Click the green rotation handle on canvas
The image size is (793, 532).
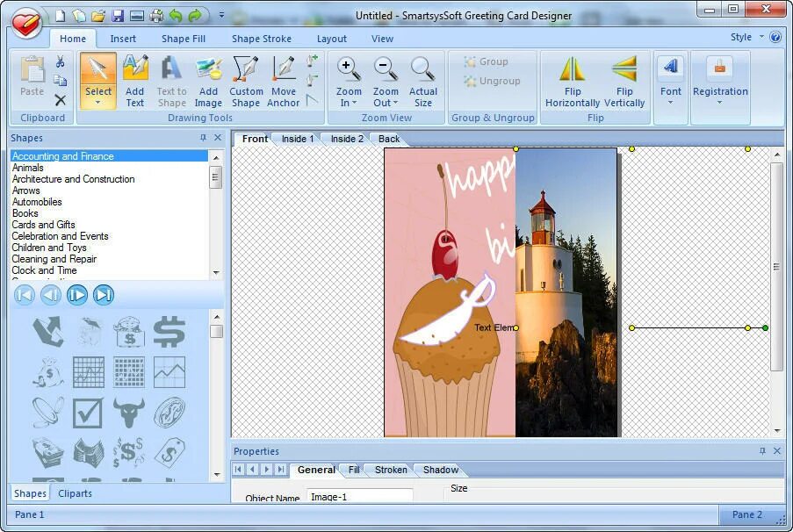point(765,327)
